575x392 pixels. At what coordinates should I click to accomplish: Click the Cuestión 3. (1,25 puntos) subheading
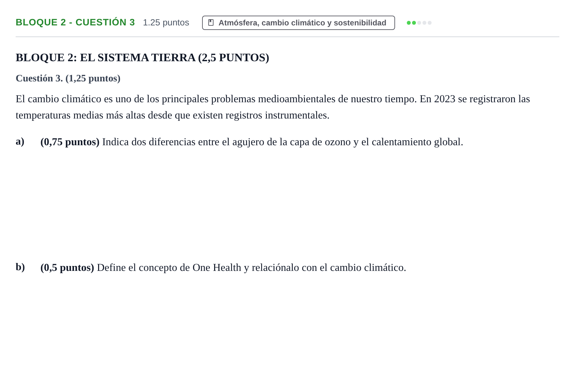coord(68,78)
